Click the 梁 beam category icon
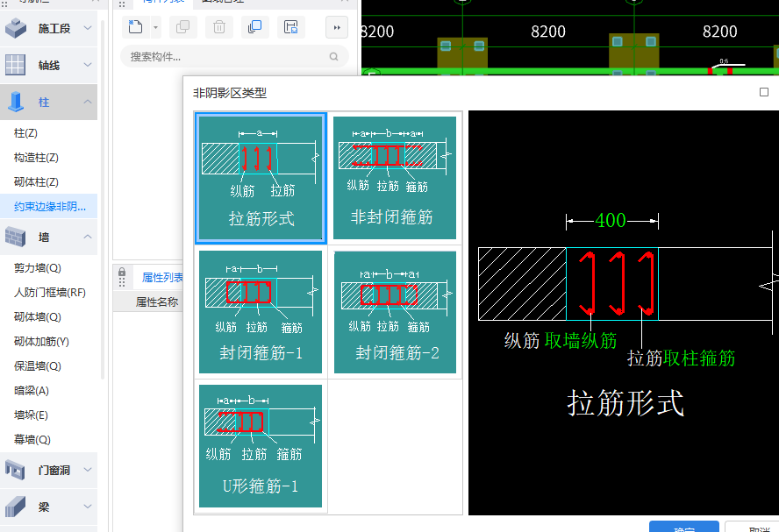This screenshot has width=779, height=532. pos(15,507)
